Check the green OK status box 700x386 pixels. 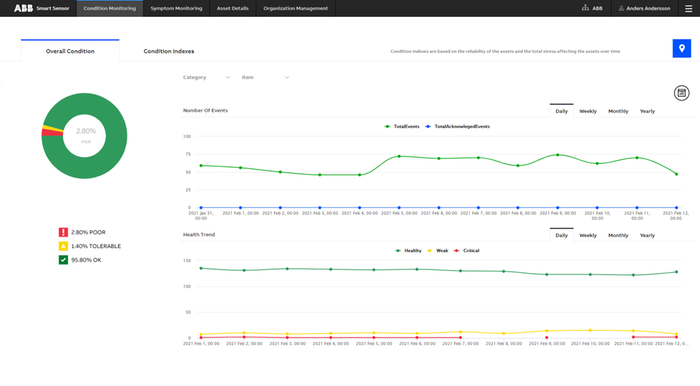point(63,260)
